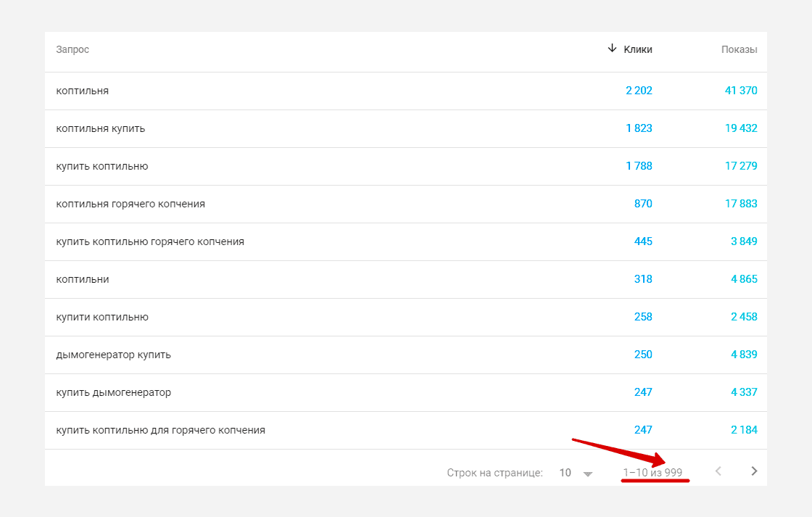Select query 'купить коптильню горячего копчения'

[150, 242]
